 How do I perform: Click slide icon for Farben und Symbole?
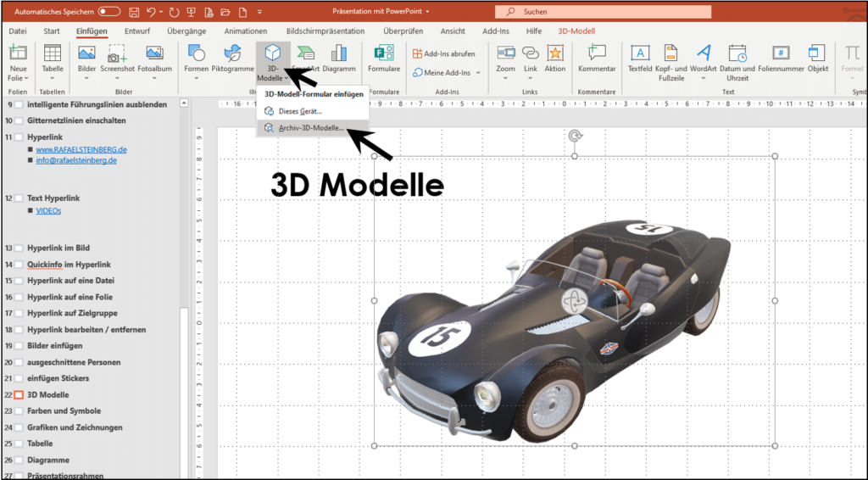click(x=19, y=410)
